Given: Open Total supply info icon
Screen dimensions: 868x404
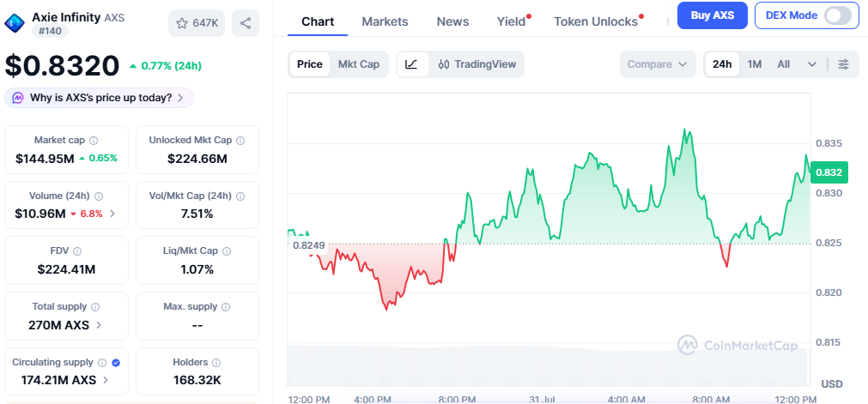Looking at the screenshot, I should 95,306.
